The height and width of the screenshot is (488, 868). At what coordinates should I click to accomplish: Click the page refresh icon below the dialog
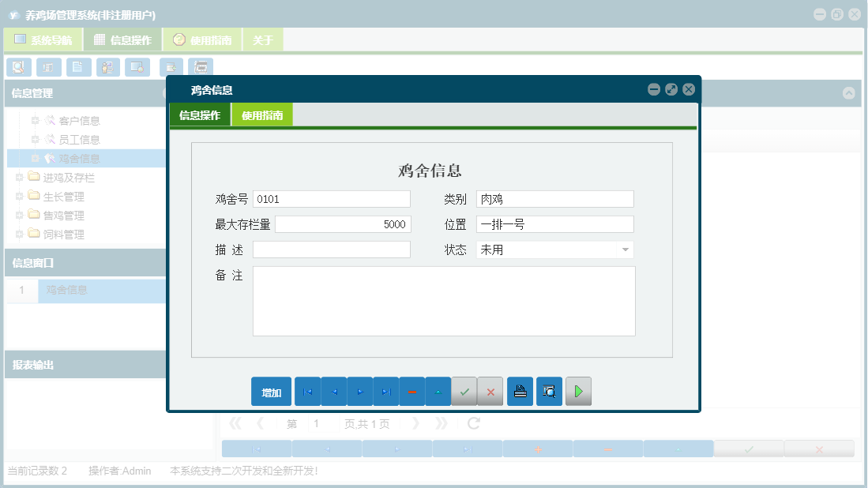tap(472, 423)
